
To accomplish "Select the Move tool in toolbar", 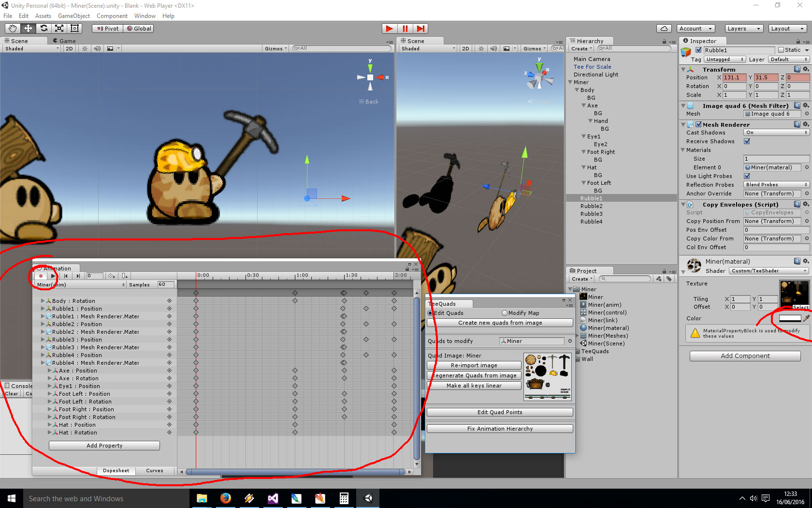I will click(x=28, y=29).
